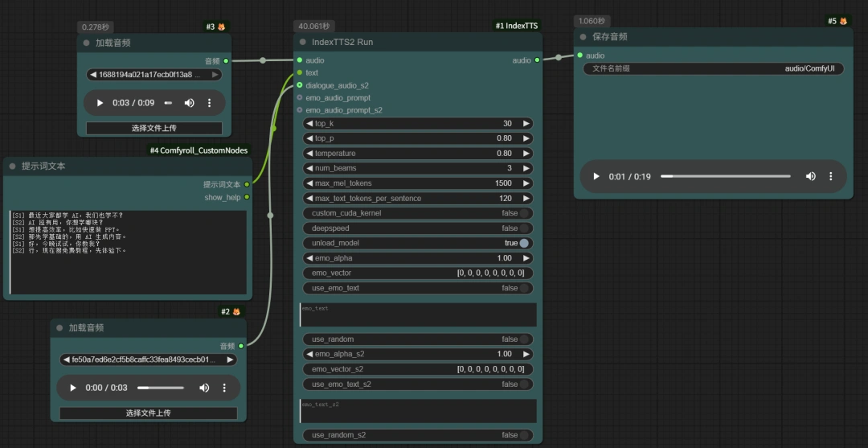Select next audio file in top Load Audio
The height and width of the screenshot is (448, 868).
pyautogui.click(x=215, y=75)
